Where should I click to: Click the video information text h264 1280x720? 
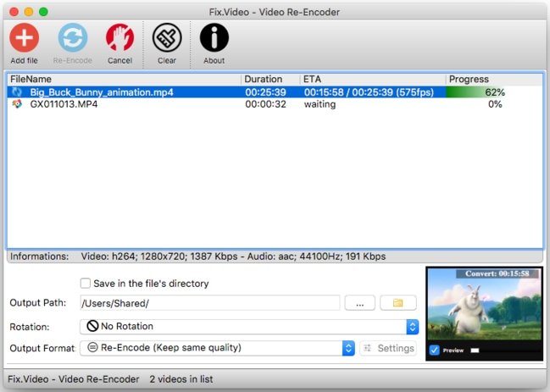tap(233, 257)
